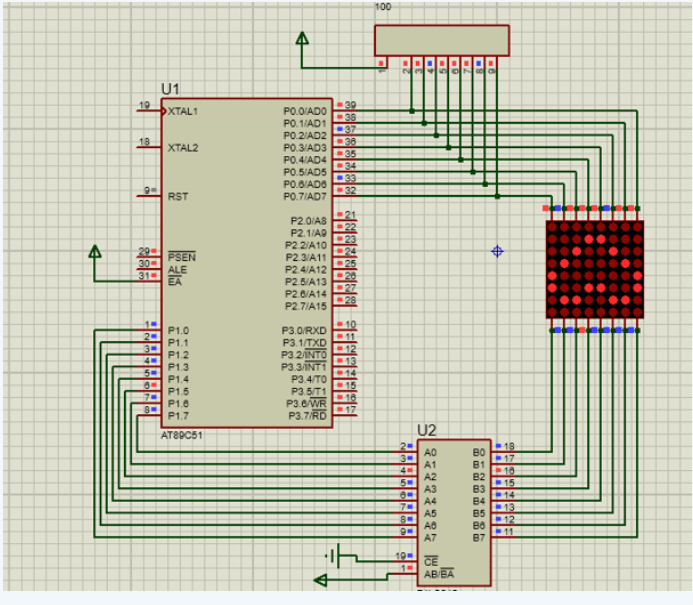Viewport: 693px width, 605px height.
Task: Click the P0.7/AD7 pin label
Action: pos(305,196)
